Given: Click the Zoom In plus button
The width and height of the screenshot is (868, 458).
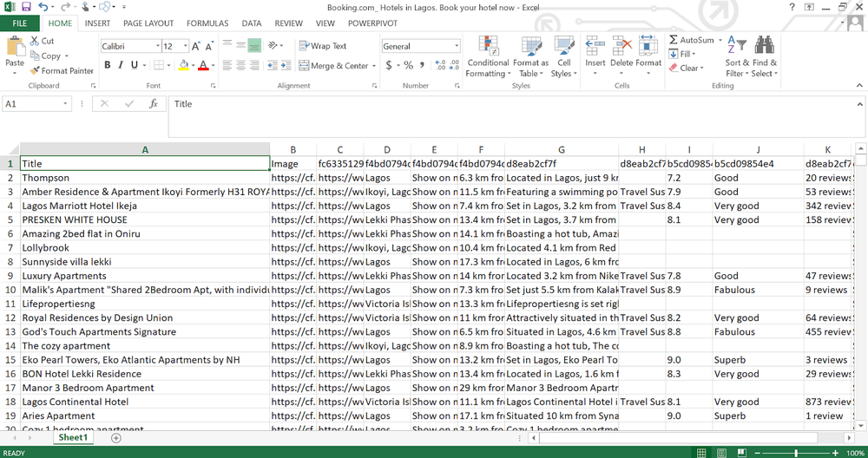Looking at the screenshot, I should click(x=835, y=453).
